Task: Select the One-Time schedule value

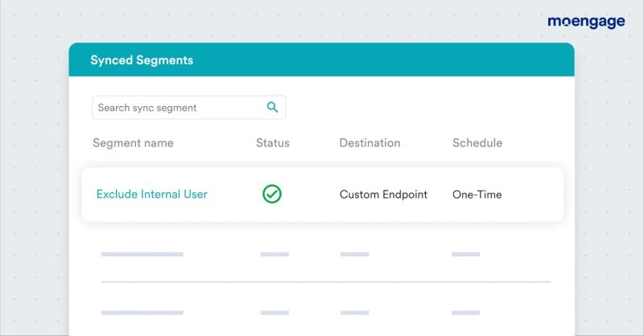Action: 477,195
